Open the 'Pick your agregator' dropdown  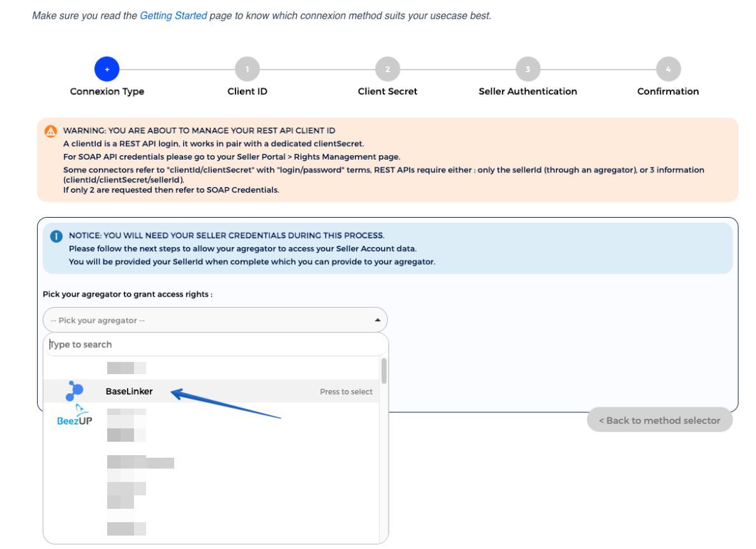pos(214,320)
